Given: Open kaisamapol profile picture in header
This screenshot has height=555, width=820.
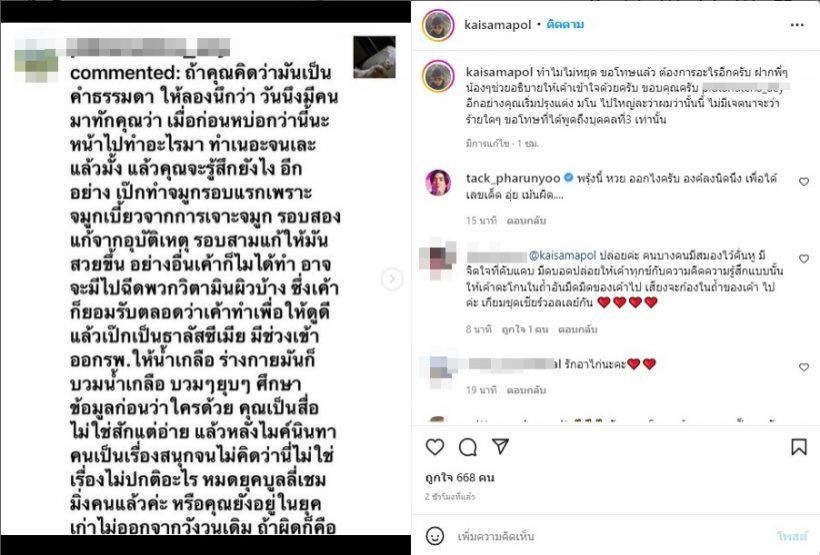Looking at the screenshot, I should (438, 25).
